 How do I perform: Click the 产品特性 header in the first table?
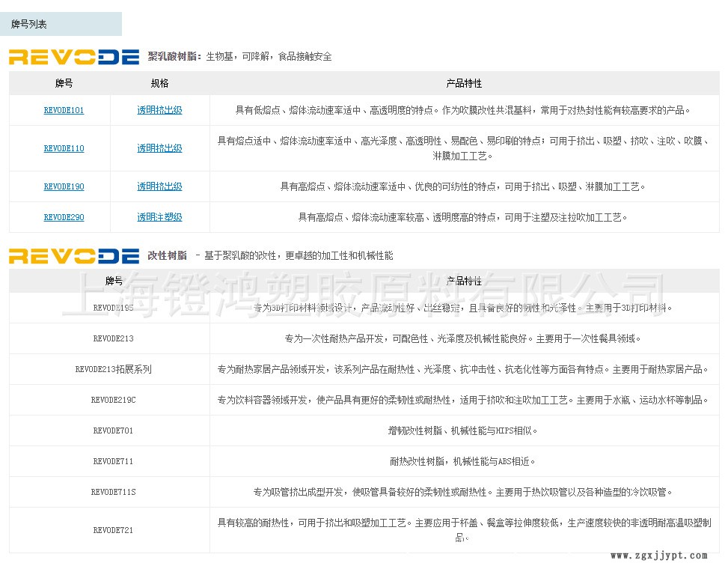[x=464, y=83]
